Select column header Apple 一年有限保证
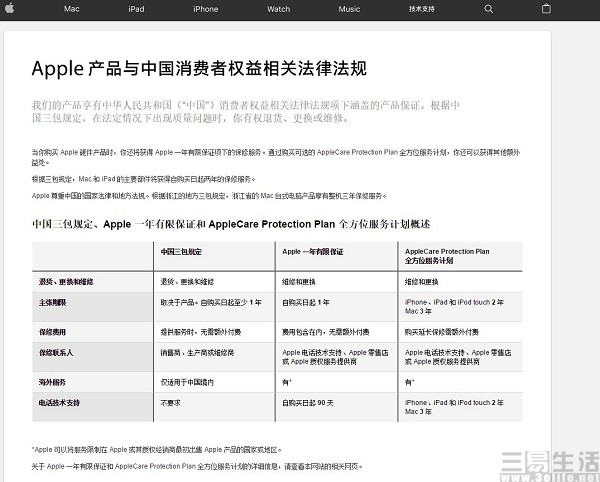Screen dimensions: 600x482 click(313, 252)
